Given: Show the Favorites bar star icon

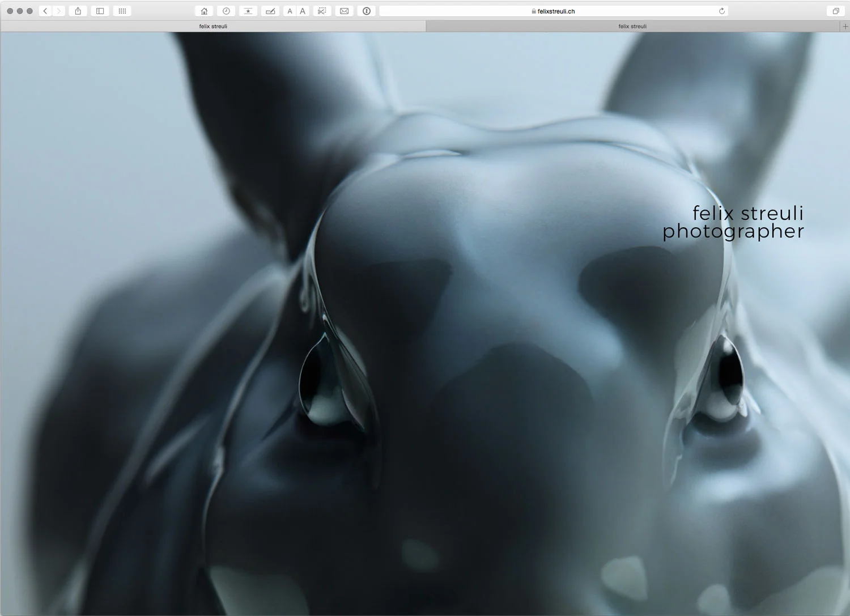Looking at the screenshot, I should click(248, 11).
